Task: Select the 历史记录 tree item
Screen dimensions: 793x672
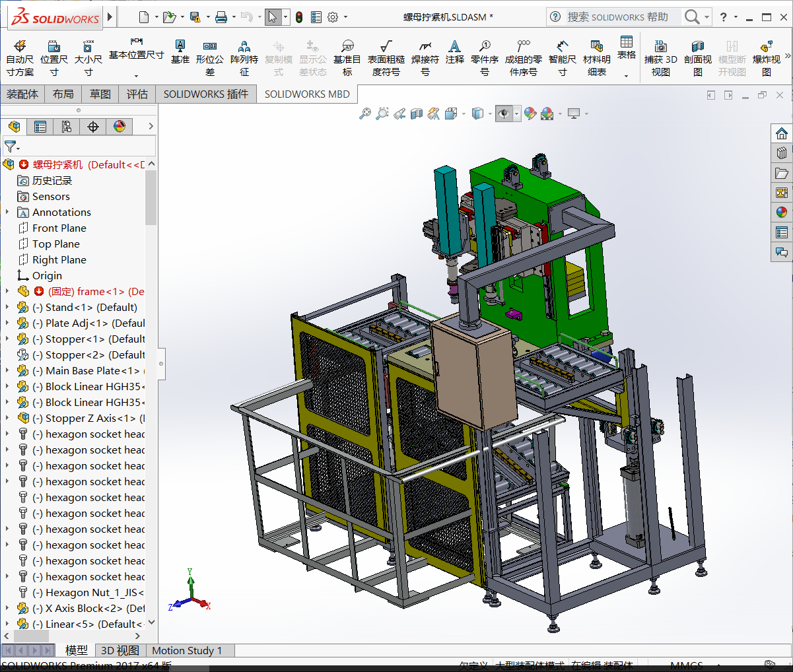Action: 52,180
